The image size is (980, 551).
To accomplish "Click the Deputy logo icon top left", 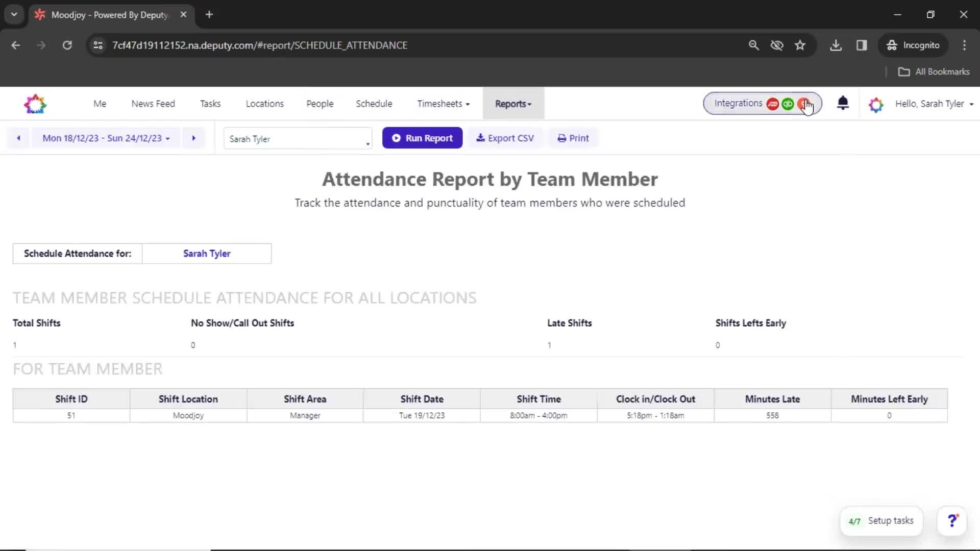I will (x=35, y=104).
